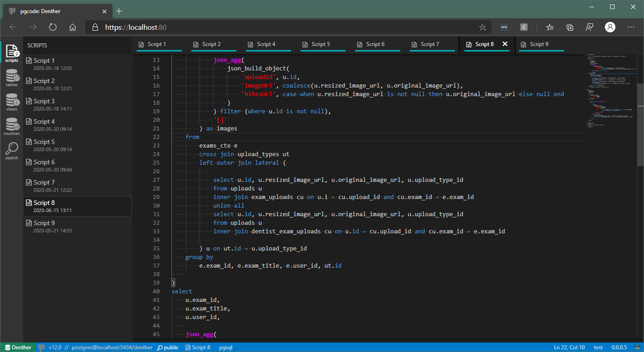Click the postgres@localhost:5434/denther connection text
The height and width of the screenshot is (352, 644).
[x=112, y=347]
